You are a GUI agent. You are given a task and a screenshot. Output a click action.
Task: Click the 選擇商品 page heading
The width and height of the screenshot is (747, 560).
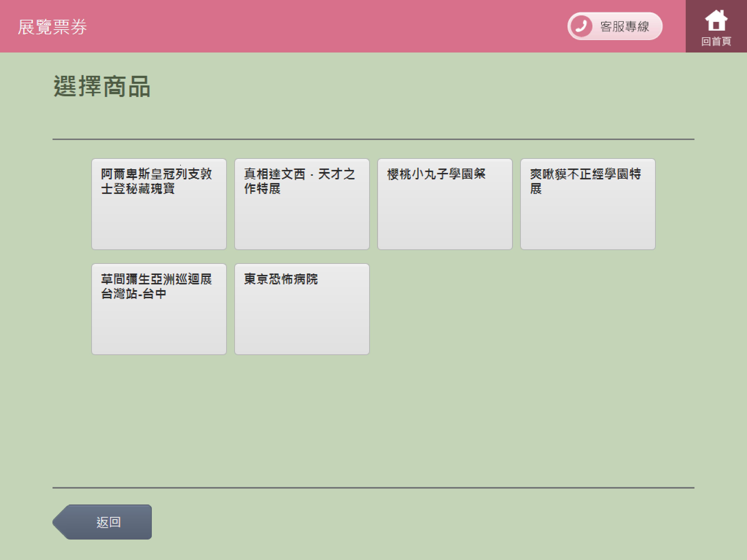(102, 87)
